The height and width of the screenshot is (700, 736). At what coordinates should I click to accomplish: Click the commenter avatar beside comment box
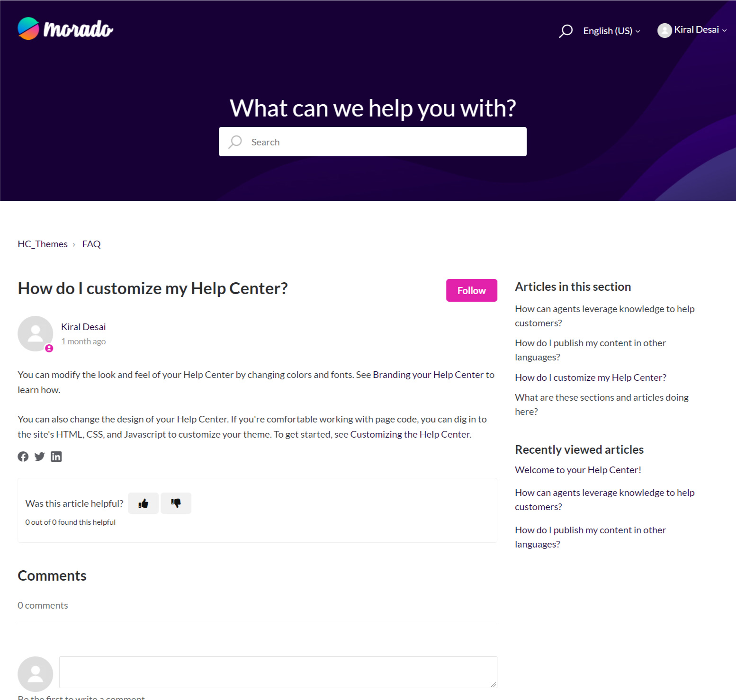tap(36, 673)
